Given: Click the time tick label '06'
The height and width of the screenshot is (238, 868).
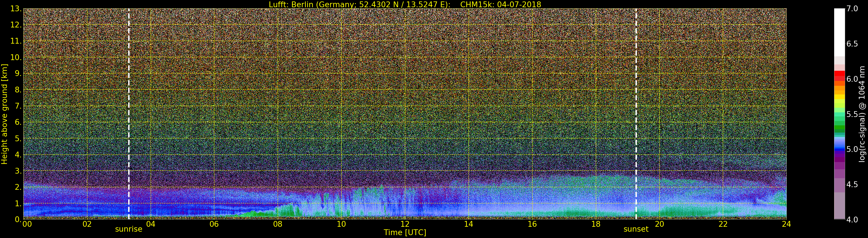Looking at the screenshot, I should tap(214, 224).
